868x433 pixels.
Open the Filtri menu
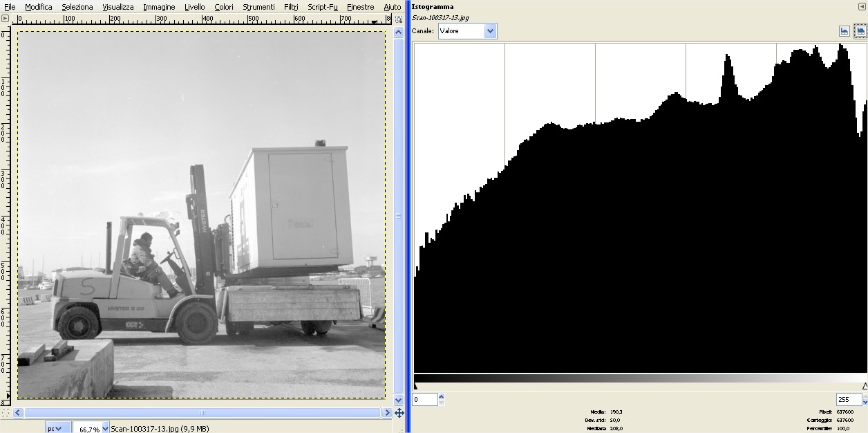pyautogui.click(x=291, y=7)
